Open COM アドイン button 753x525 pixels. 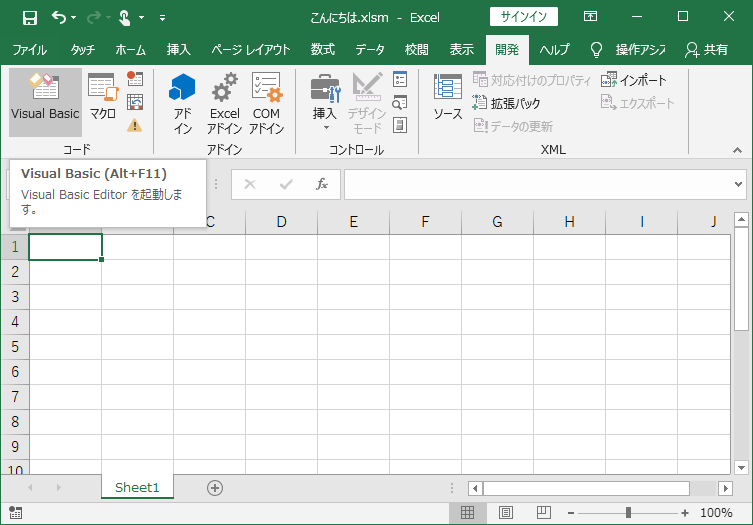coord(266,103)
